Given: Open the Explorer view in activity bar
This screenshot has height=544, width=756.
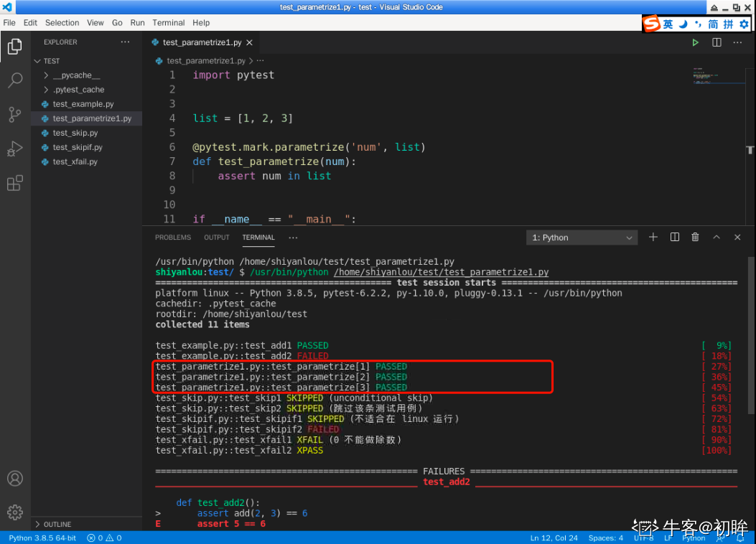Looking at the screenshot, I should click(15, 47).
